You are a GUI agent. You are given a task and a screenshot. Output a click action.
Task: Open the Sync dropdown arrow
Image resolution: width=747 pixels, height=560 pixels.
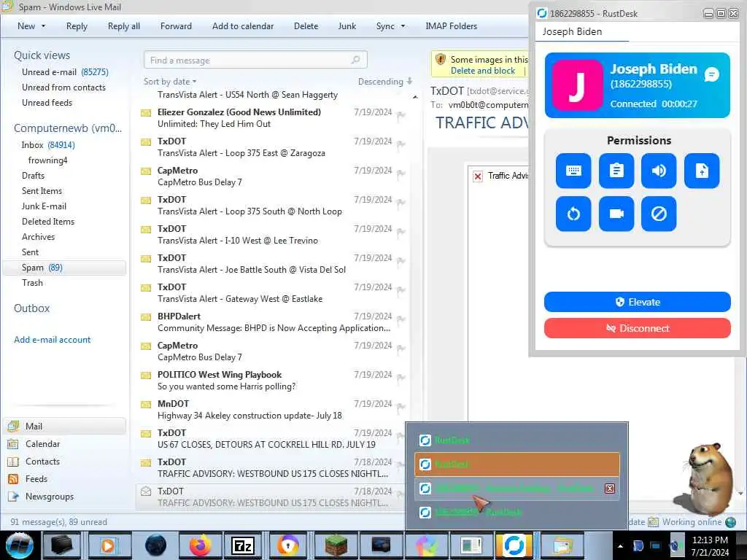point(403,26)
